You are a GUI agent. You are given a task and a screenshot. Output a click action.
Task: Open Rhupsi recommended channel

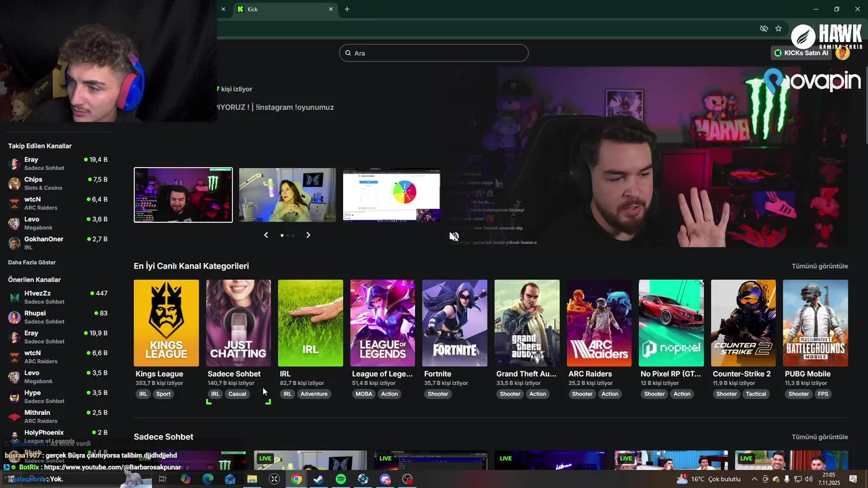(58, 317)
